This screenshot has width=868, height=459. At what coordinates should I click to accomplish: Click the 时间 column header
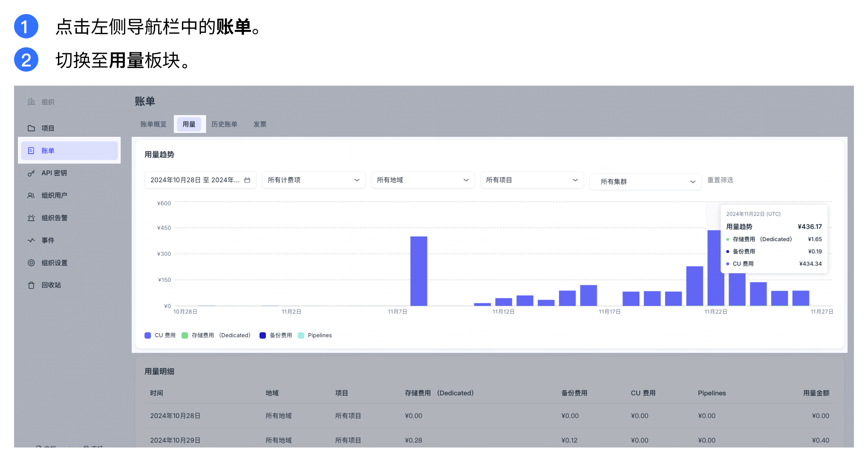point(156,393)
